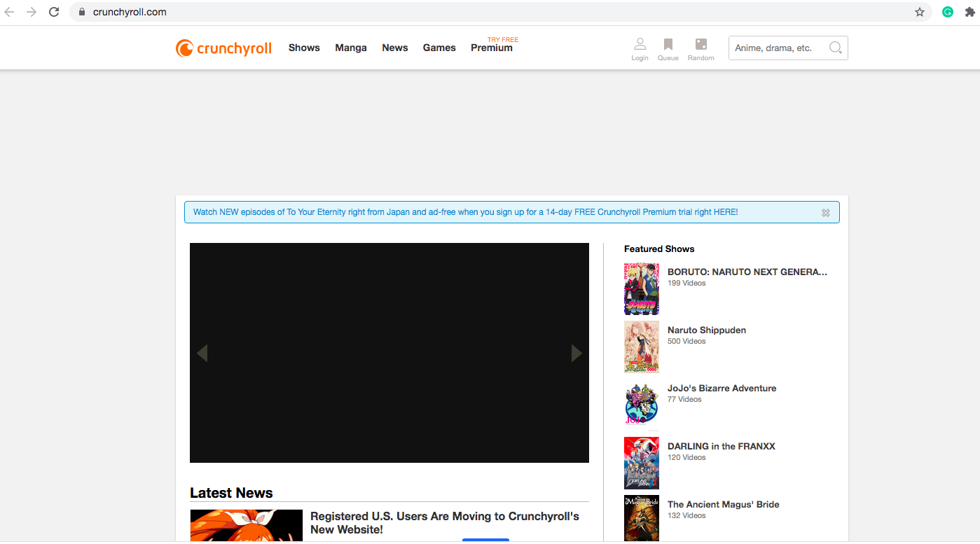Viewport: 980px width, 544px height.
Task: Click the padlock site info icon
Action: coord(82,12)
